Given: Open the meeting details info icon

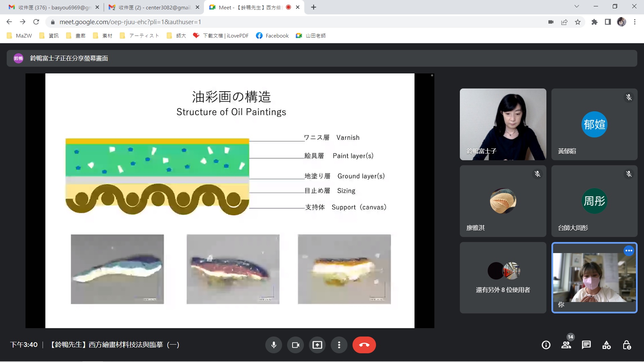Looking at the screenshot, I should [x=546, y=345].
